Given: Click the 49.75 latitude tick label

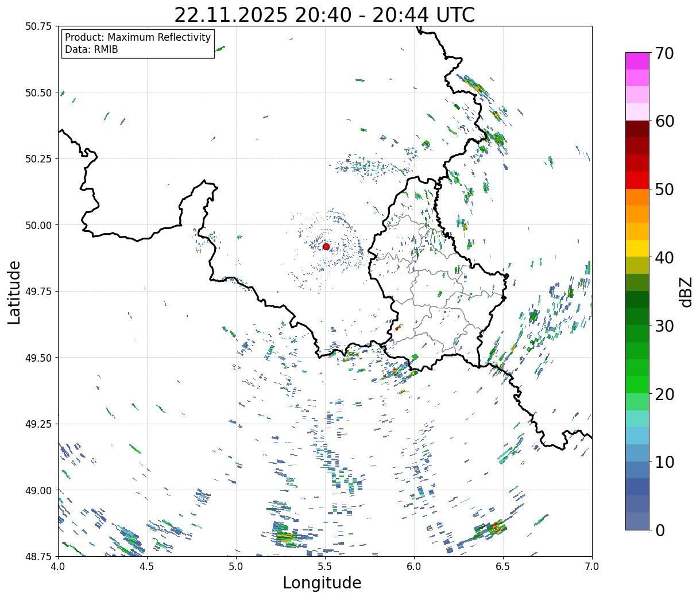Looking at the screenshot, I should pos(38,292).
